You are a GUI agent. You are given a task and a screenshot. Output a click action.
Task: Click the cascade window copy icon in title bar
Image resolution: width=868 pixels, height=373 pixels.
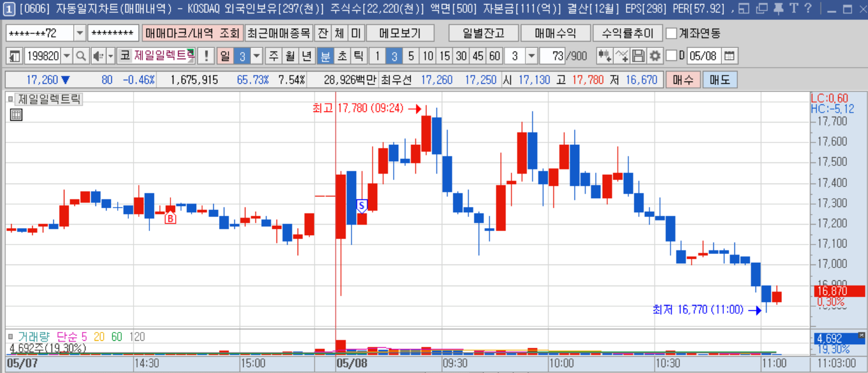(761, 8)
